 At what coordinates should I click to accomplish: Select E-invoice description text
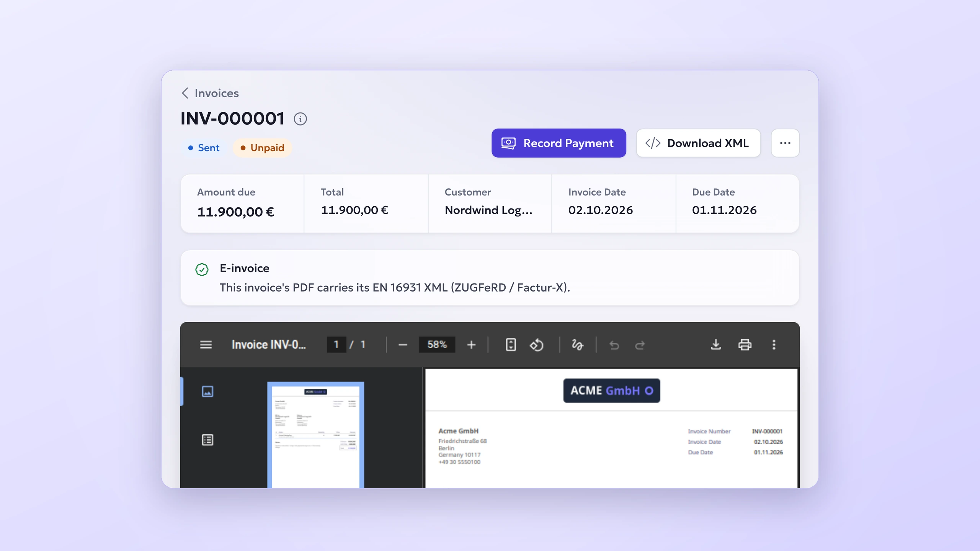[x=395, y=287]
